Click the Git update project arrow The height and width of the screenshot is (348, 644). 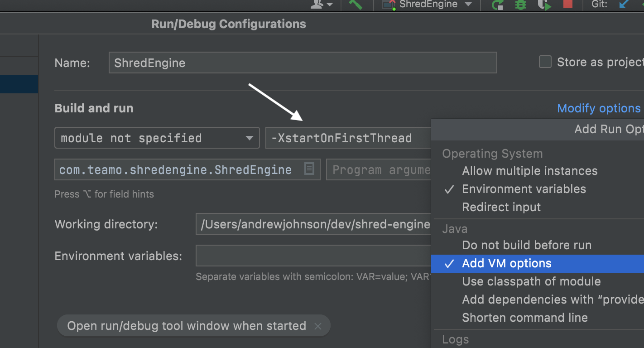click(624, 4)
